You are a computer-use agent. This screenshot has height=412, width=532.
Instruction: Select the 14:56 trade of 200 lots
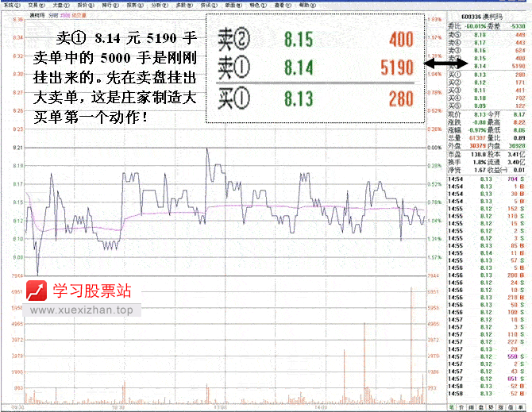pos(487,275)
